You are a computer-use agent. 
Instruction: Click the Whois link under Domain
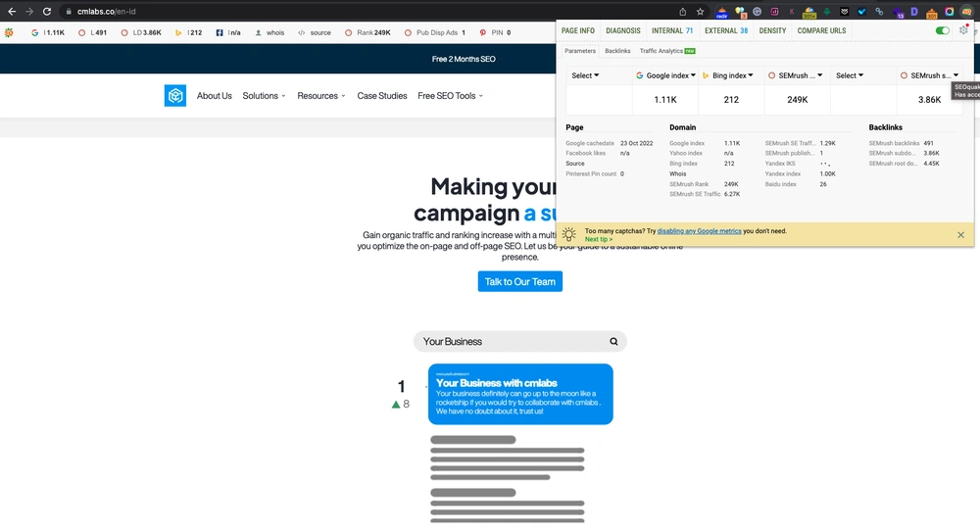[677, 174]
